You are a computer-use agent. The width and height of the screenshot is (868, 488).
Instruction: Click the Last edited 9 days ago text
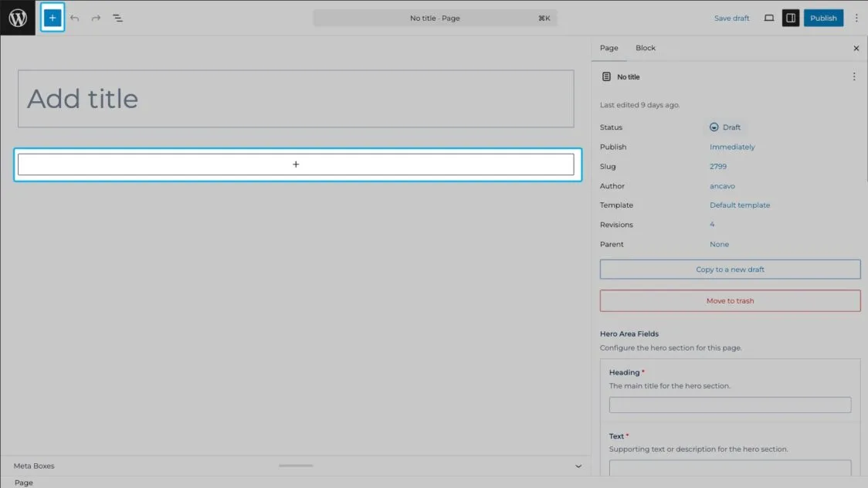point(639,104)
